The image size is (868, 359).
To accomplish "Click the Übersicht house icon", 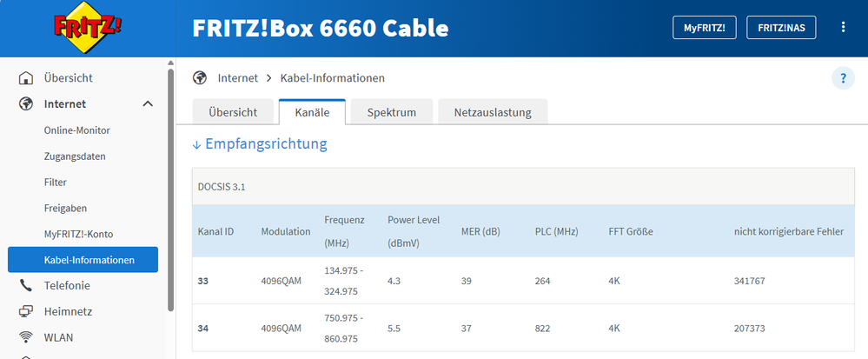I will (x=26, y=78).
